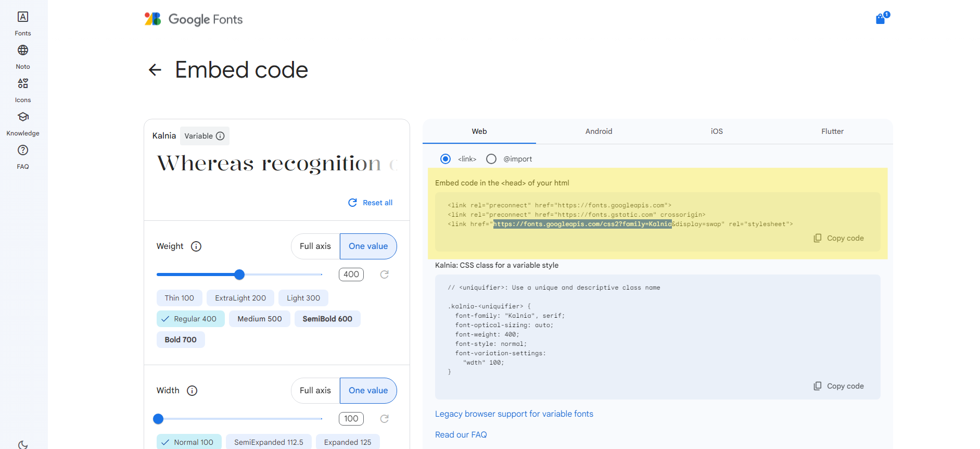980x449 pixels.
Task: Open the Fonts section in sidebar
Action: pos(23,24)
